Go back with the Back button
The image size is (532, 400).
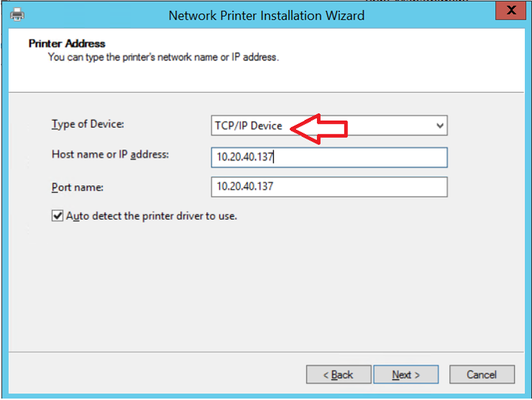(339, 374)
